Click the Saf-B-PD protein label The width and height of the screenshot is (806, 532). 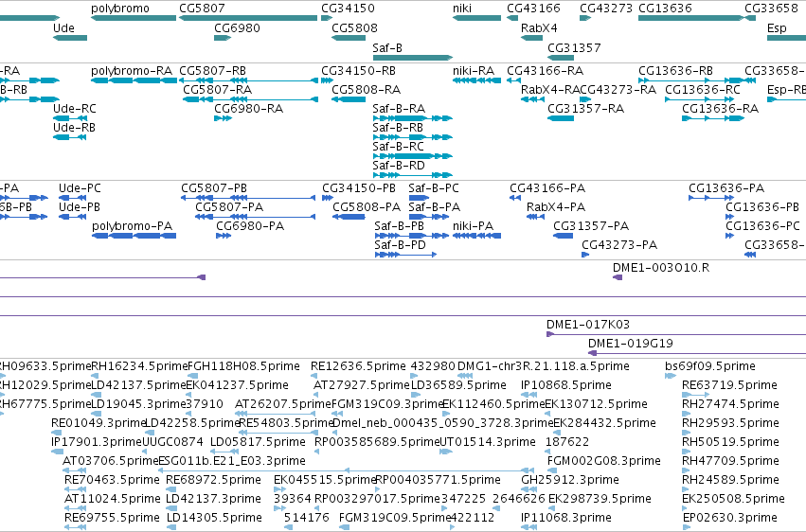pos(401,245)
